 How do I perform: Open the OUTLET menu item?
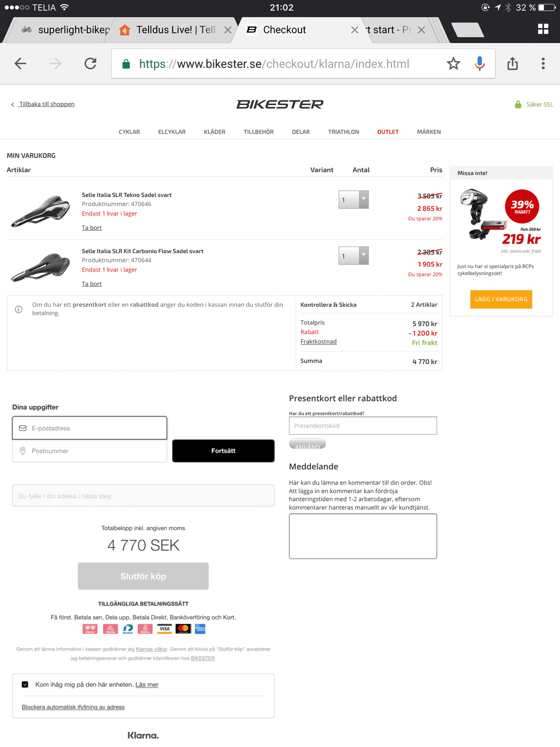(x=388, y=132)
